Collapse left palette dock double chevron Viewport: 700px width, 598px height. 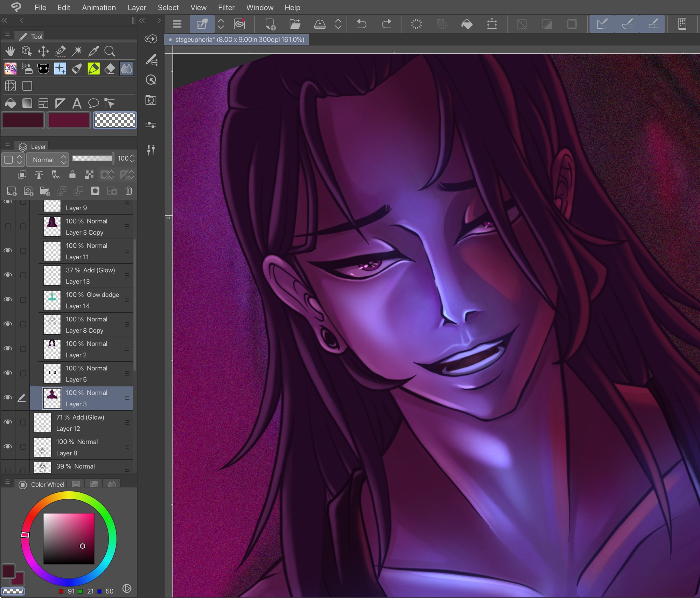point(5,20)
